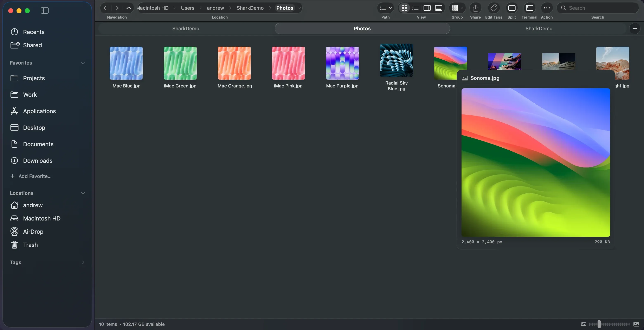Click SharkDemo in path bar
This screenshot has height=330, width=644.
click(250, 8)
